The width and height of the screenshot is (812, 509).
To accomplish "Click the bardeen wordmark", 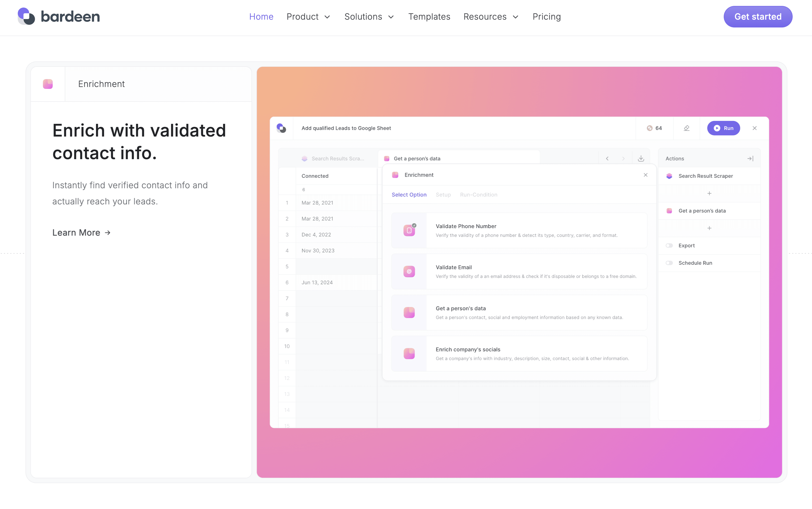I will click(x=70, y=16).
